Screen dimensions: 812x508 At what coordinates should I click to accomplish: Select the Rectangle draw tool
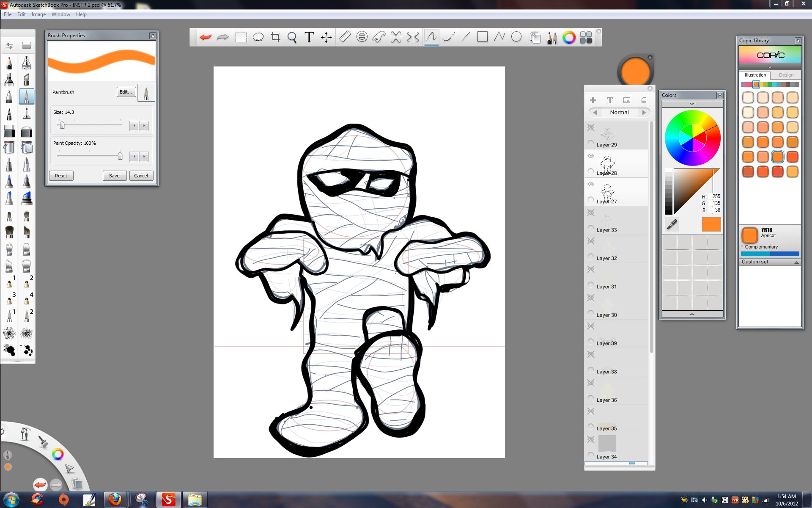483,37
